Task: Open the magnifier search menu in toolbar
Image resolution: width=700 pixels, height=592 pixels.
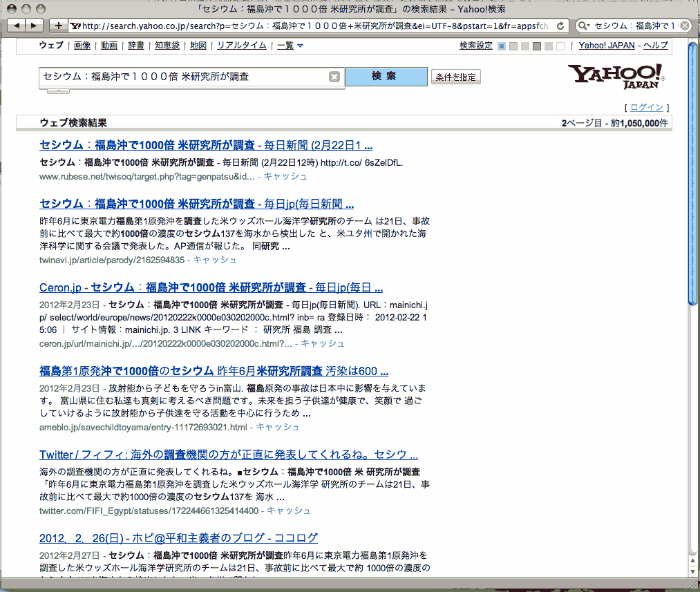Action: (x=583, y=26)
